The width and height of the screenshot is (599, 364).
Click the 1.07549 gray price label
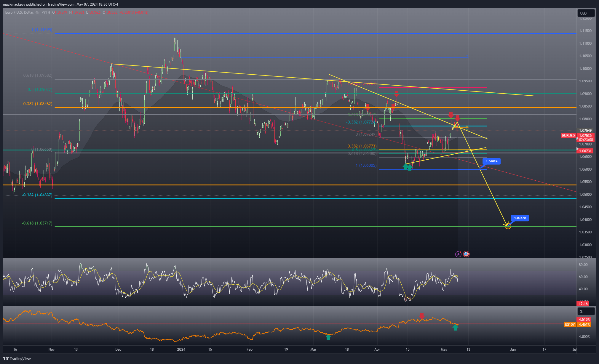tap(585, 131)
